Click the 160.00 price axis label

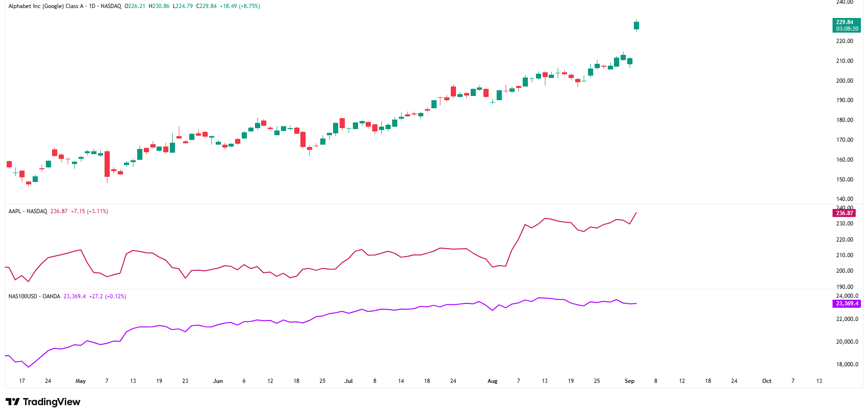[844, 160]
